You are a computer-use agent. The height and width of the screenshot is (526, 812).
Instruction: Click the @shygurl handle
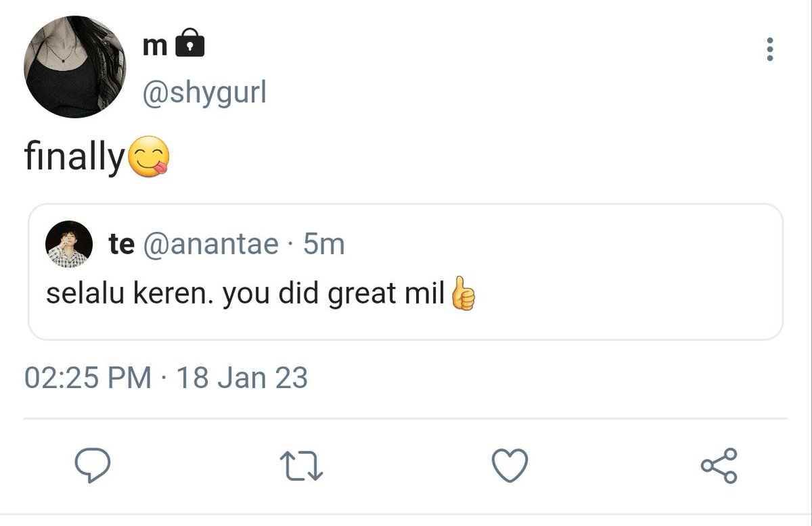click(204, 93)
